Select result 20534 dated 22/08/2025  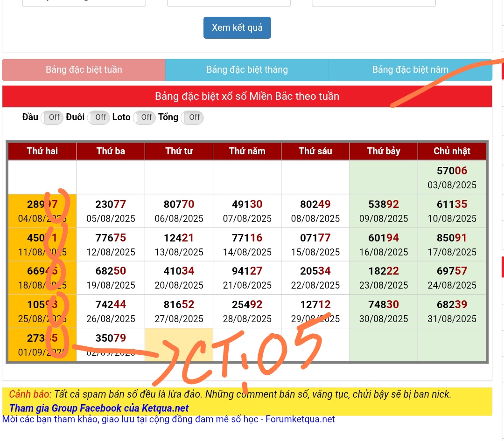click(x=315, y=278)
